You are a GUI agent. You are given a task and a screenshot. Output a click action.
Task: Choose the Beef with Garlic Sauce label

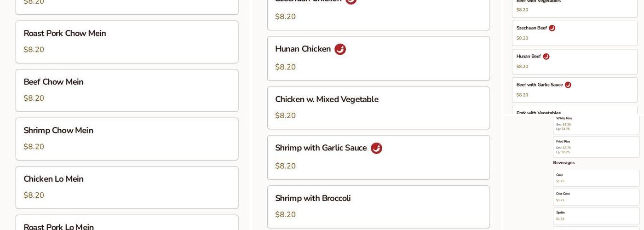pos(539,85)
